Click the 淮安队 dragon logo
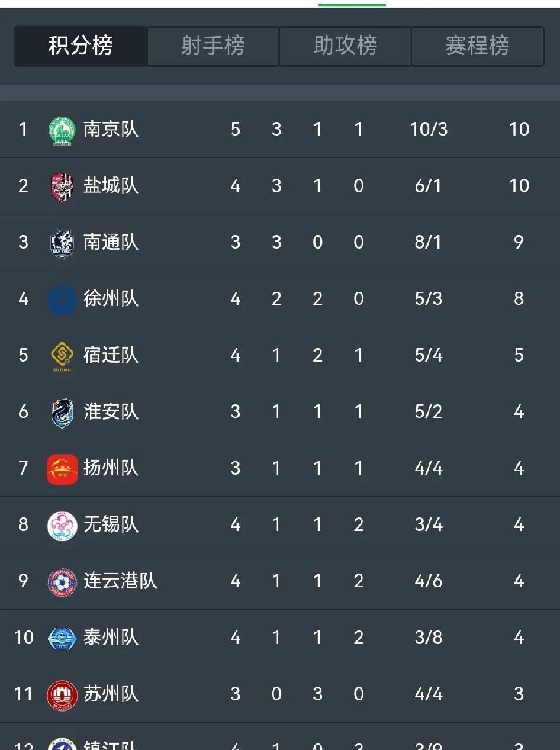 (62, 413)
